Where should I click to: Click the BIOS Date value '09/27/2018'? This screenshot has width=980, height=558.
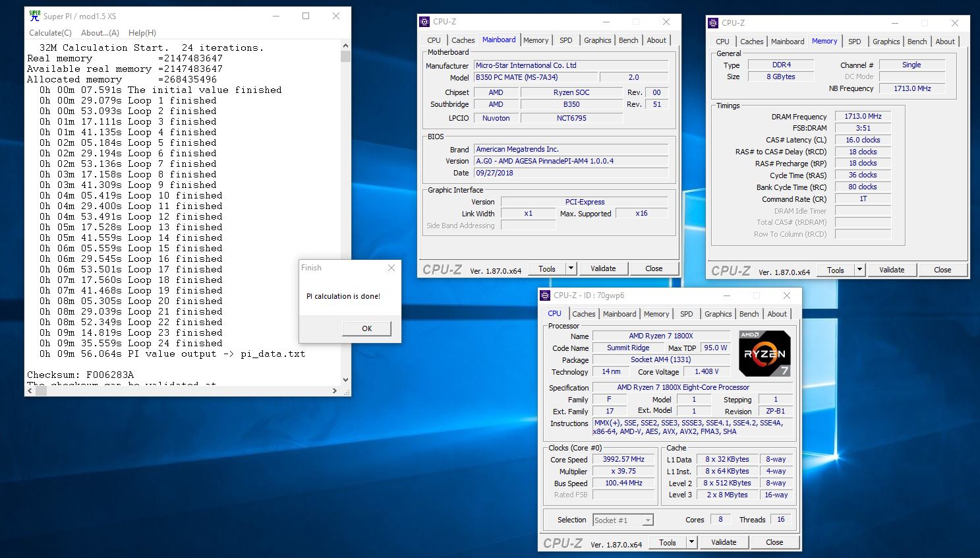pyautogui.click(x=571, y=173)
